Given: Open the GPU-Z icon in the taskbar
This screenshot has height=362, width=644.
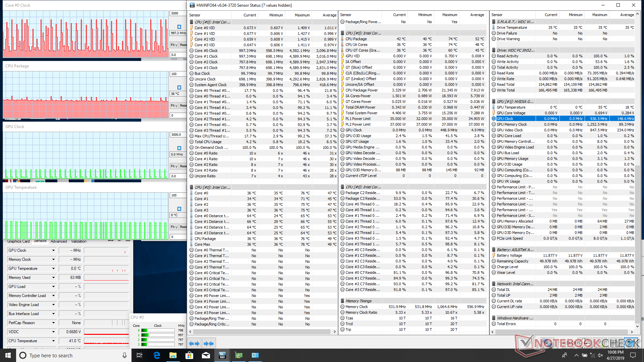Looking at the screenshot, I should pyautogui.click(x=238, y=355).
